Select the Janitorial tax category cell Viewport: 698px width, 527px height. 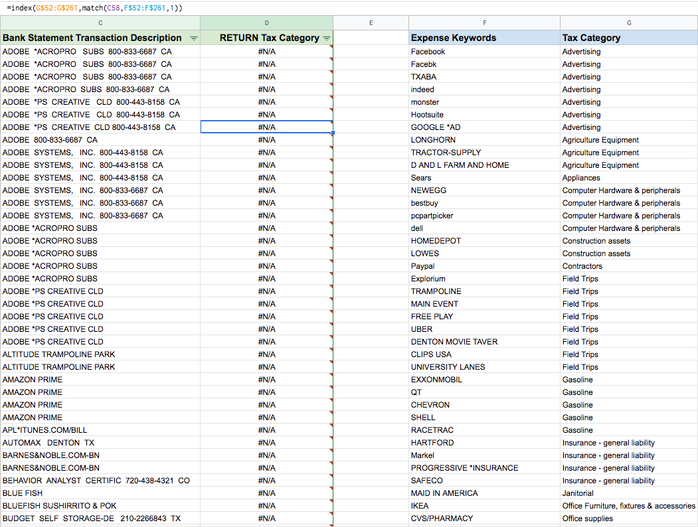click(629, 493)
